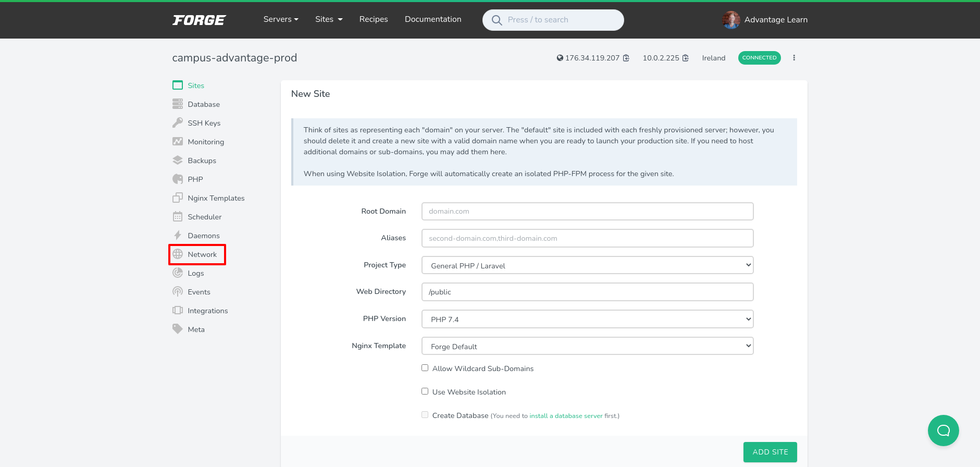The height and width of the screenshot is (467, 980).
Task: Open the Recipes page
Action: [374, 19]
